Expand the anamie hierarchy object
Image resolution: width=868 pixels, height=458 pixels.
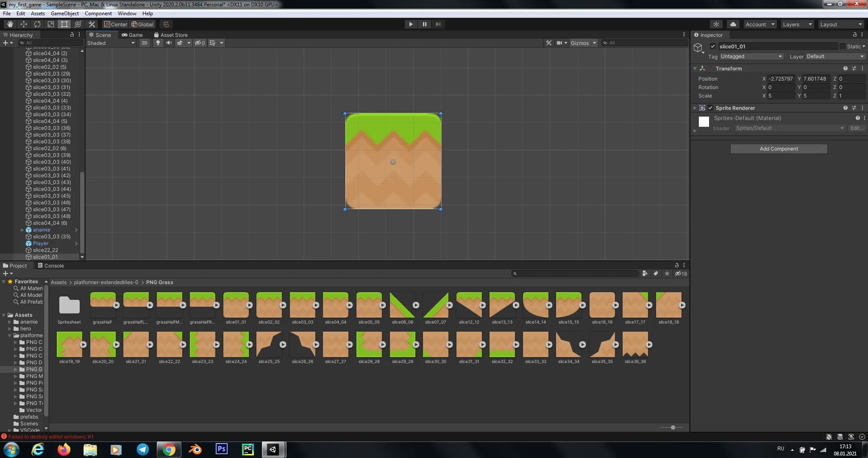[22, 230]
